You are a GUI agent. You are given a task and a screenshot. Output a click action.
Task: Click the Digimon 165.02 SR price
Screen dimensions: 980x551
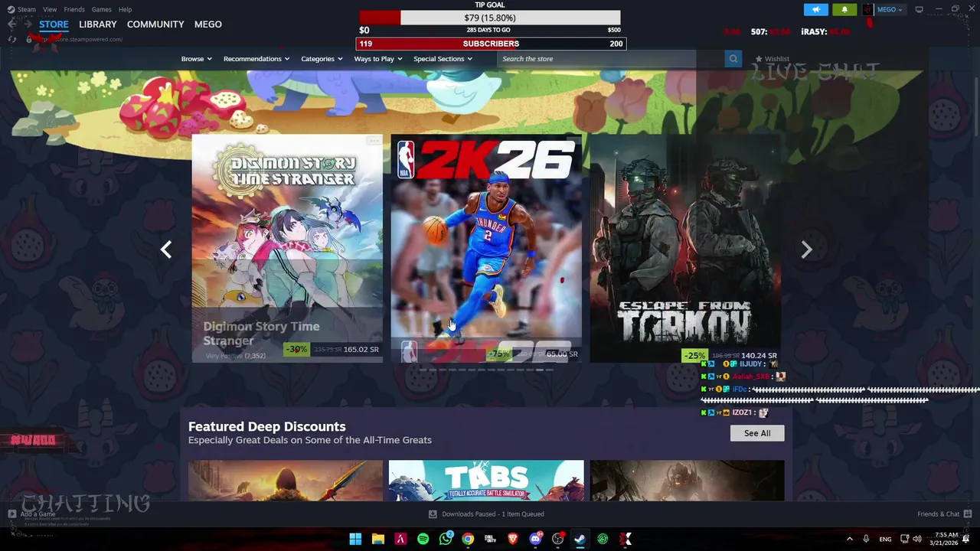tap(361, 350)
